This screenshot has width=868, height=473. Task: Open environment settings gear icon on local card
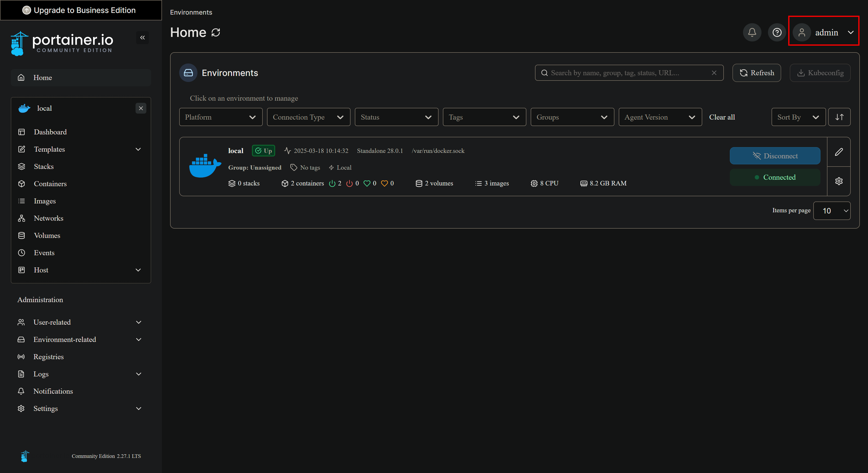click(x=839, y=181)
